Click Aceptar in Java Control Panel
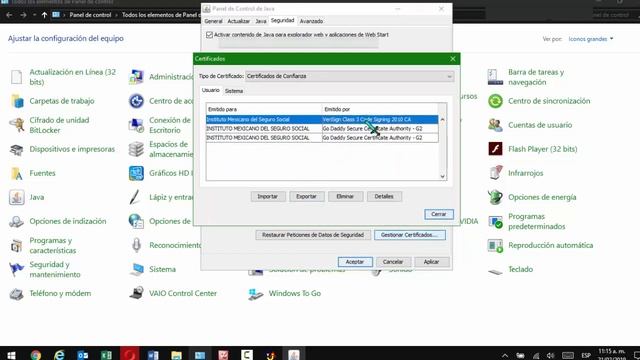 [x=355, y=262]
